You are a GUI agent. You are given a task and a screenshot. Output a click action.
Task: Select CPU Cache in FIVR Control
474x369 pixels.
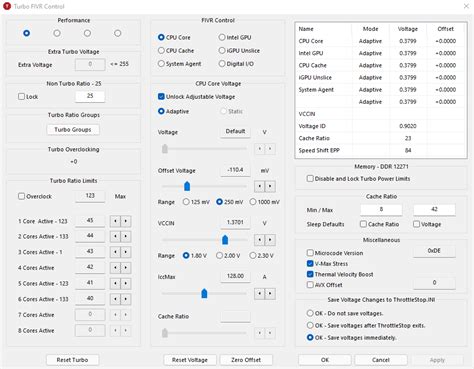(x=176, y=51)
